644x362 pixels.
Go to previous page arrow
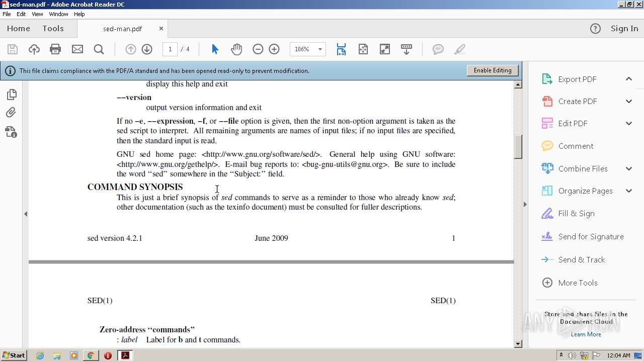coord(130,49)
